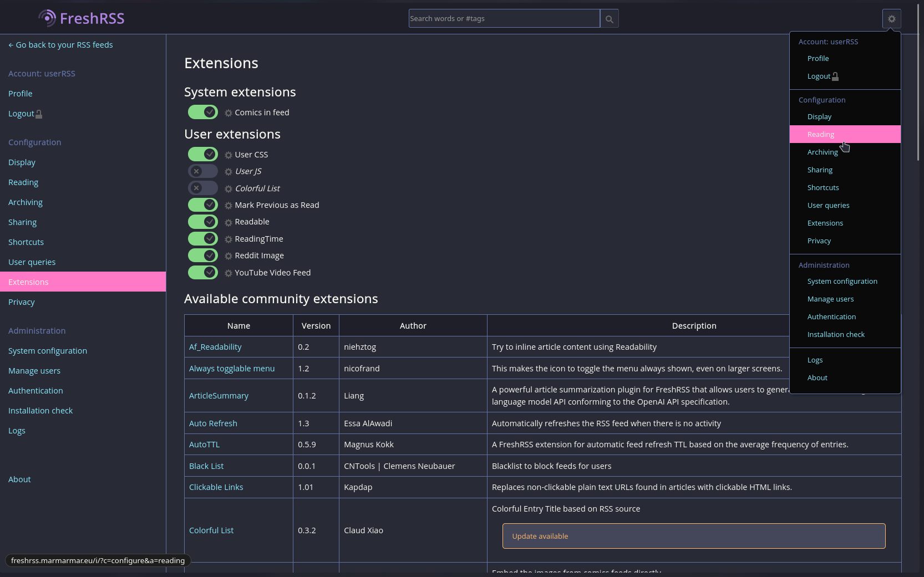Screen dimensions: 924x577
Task: Disable the ReadingTime extension
Action: [x=203, y=238]
